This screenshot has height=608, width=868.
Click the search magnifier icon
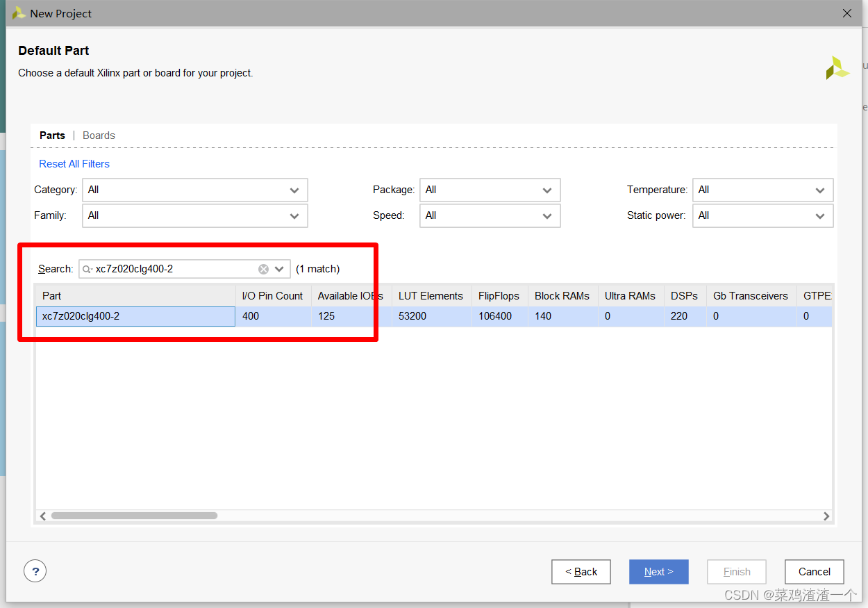[x=87, y=269]
